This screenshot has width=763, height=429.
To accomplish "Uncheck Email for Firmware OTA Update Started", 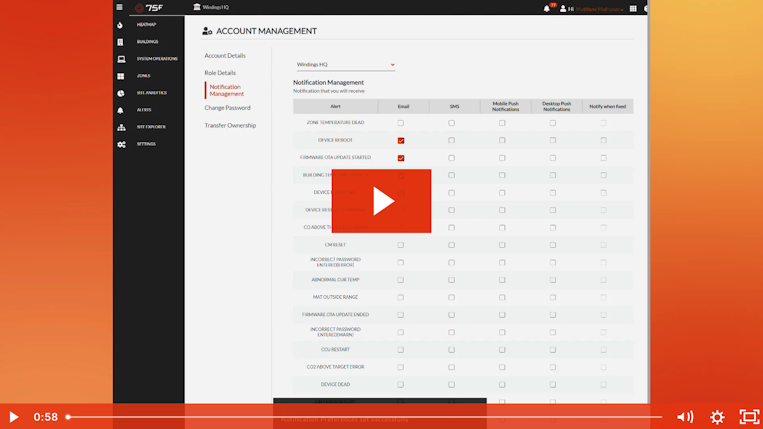I will [401, 158].
